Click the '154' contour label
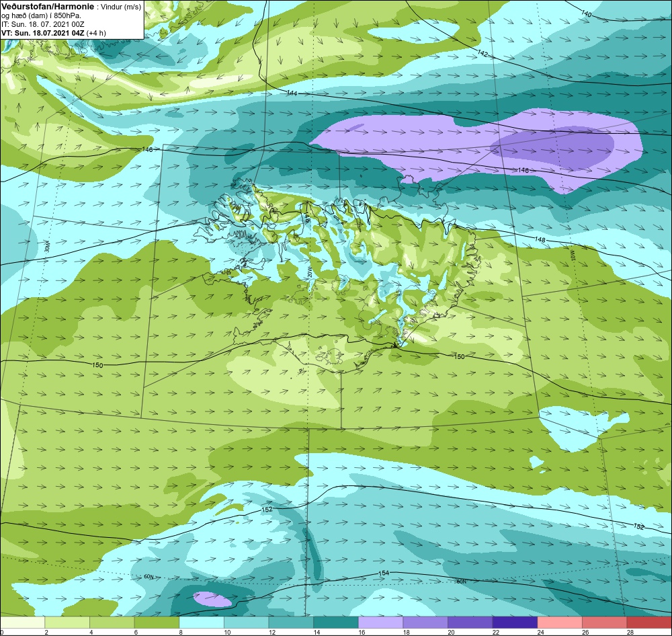Screen dimensions: 672x636 click(x=384, y=573)
